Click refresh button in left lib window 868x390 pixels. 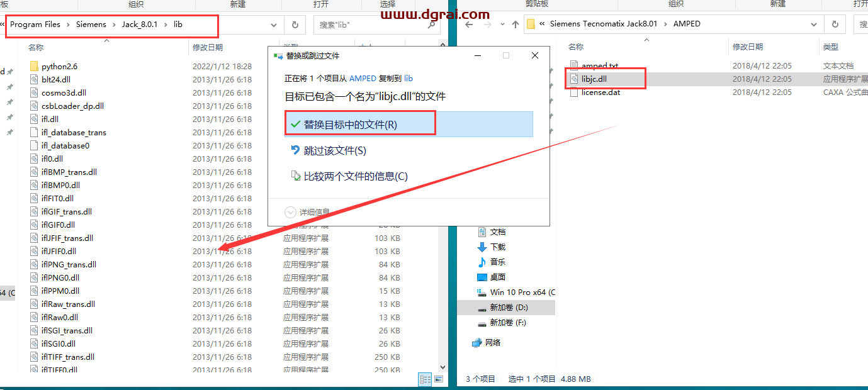tap(295, 25)
